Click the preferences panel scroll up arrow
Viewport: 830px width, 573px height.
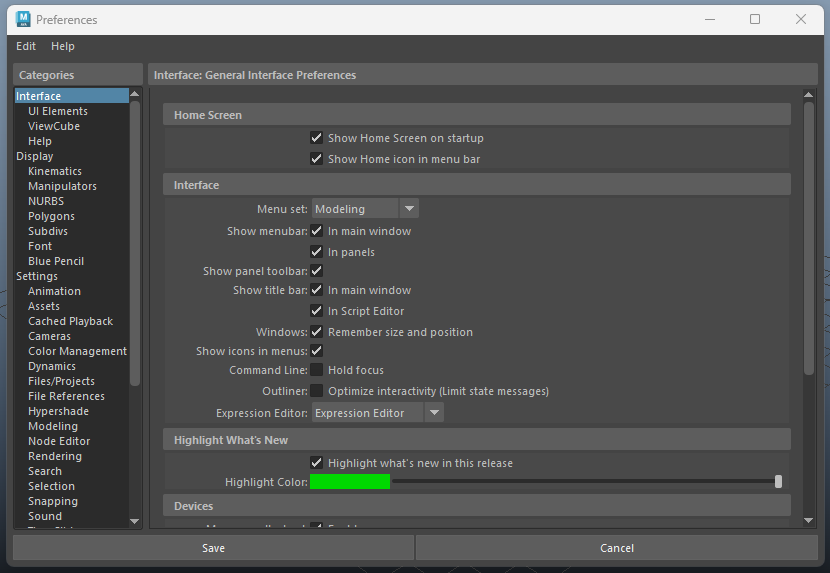(x=809, y=96)
